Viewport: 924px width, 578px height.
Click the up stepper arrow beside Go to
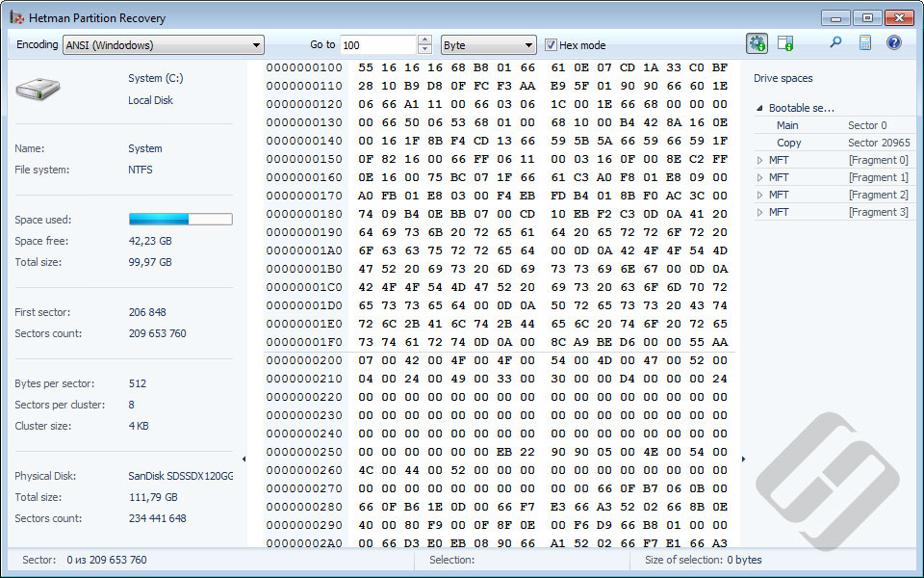(424, 39)
